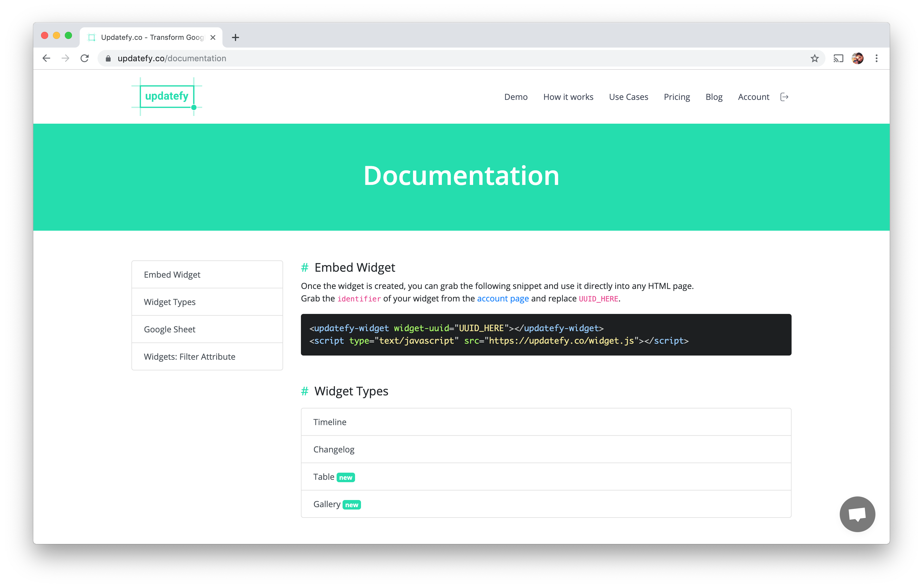
Task: Open the Gallery widget type row
Action: (x=546, y=504)
